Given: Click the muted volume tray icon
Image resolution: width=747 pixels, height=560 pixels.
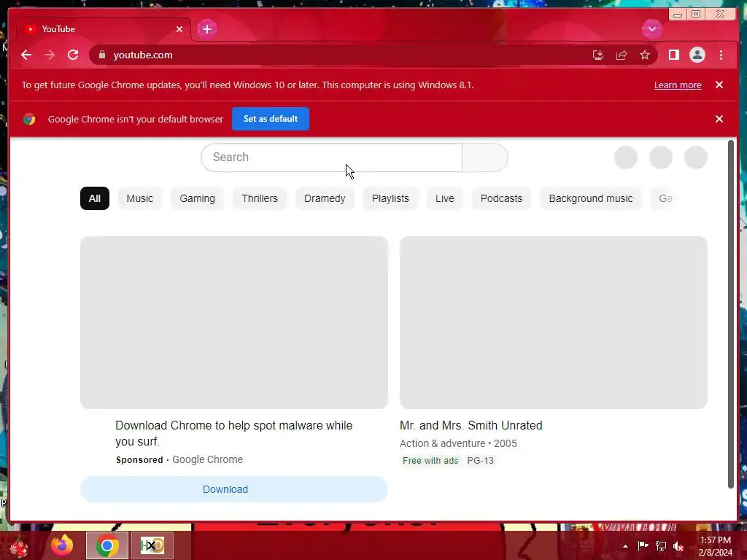Looking at the screenshot, I should [x=678, y=546].
